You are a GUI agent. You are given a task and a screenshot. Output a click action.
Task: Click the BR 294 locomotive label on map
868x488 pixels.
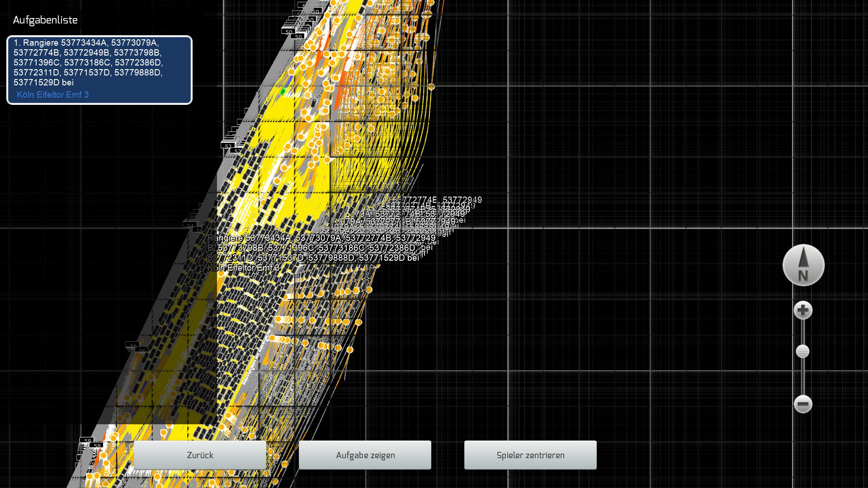click(298, 95)
